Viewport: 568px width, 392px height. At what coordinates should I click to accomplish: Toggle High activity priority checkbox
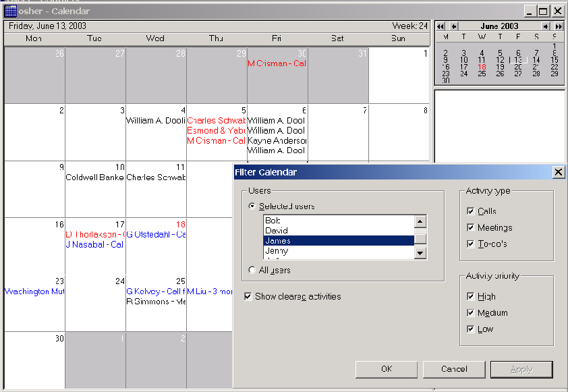tap(470, 296)
